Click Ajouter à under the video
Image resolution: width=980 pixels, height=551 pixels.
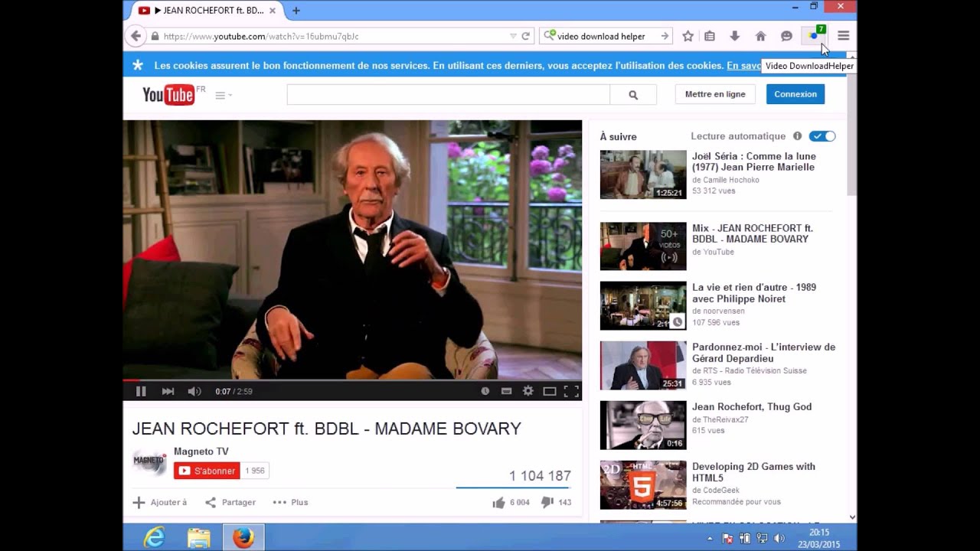click(160, 502)
